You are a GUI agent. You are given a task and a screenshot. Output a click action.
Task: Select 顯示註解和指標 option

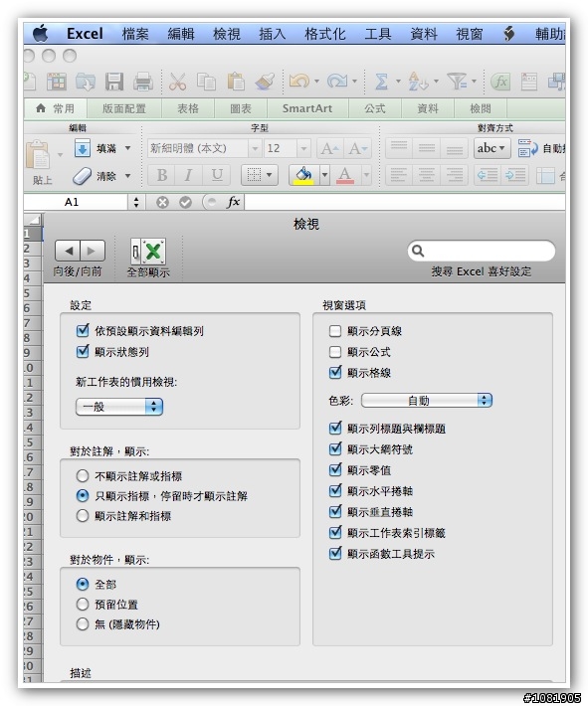click(83, 515)
